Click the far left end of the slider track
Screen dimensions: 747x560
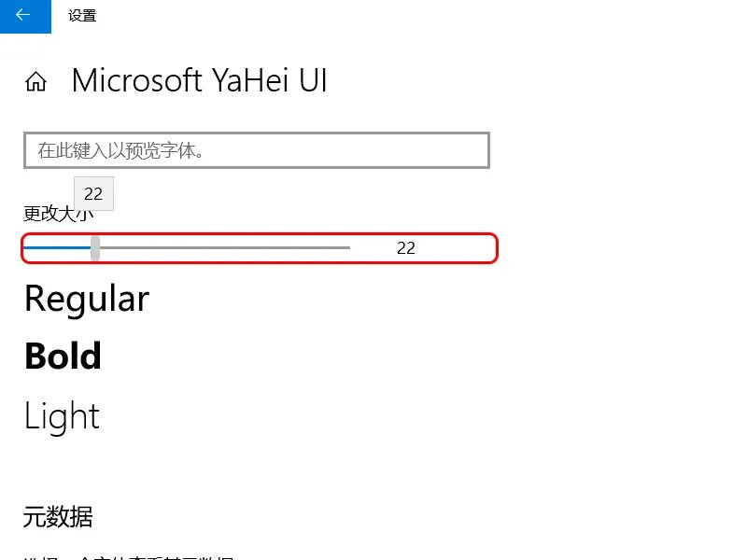click(26, 248)
